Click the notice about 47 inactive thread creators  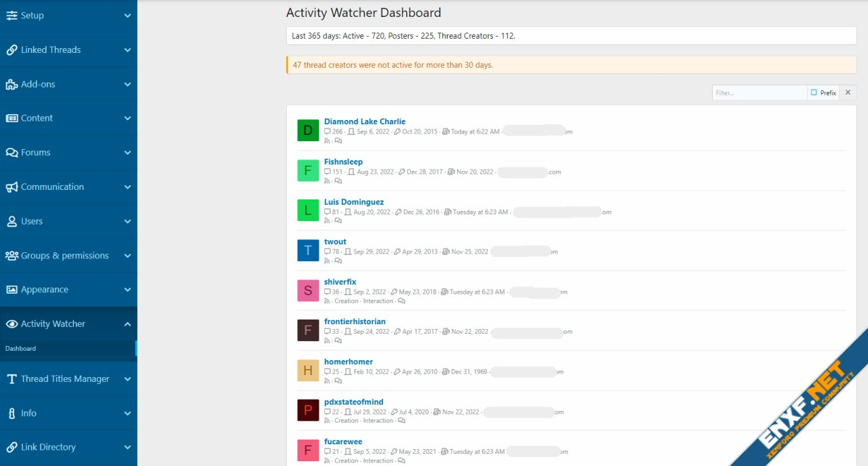(x=571, y=65)
